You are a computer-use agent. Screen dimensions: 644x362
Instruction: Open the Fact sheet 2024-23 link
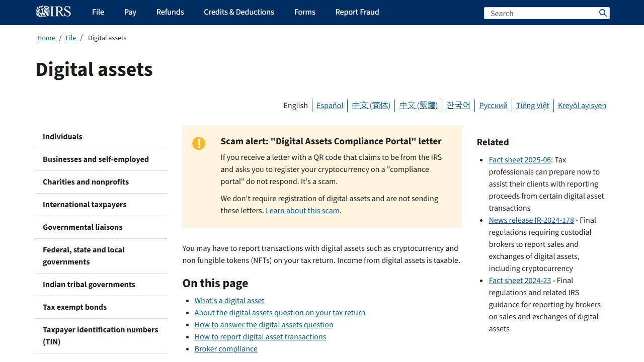click(520, 281)
